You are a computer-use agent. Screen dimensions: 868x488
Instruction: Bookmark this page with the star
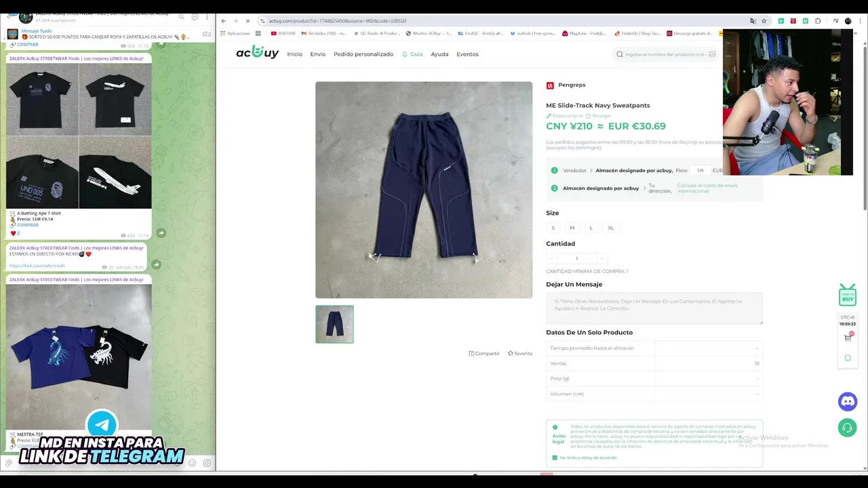coord(764,21)
